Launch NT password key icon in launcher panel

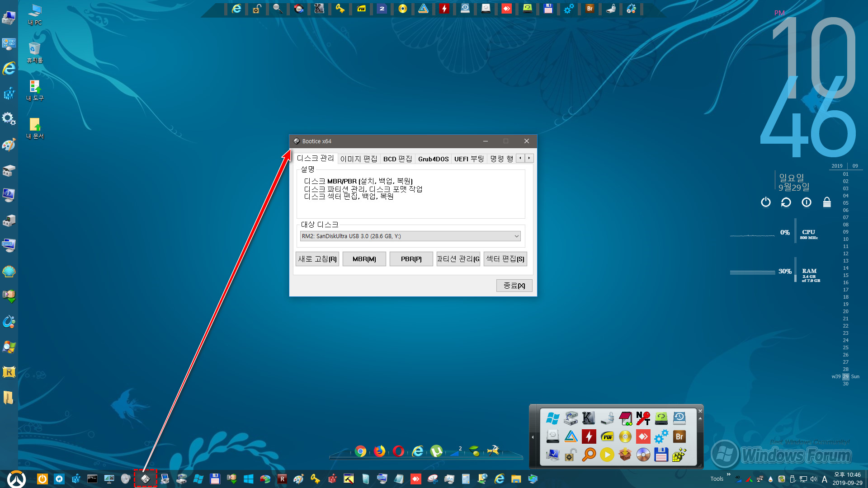click(643, 418)
